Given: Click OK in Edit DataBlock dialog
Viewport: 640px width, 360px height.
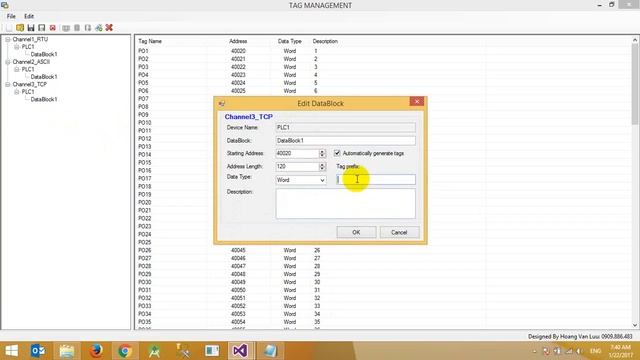Looking at the screenshot, I should (x=356, y=232).
